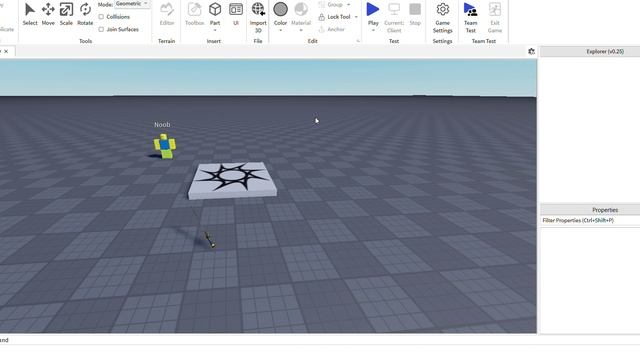640x360 pixels.
Task: Click the Filter Properties search field
Action: click(x=590, y=220)
